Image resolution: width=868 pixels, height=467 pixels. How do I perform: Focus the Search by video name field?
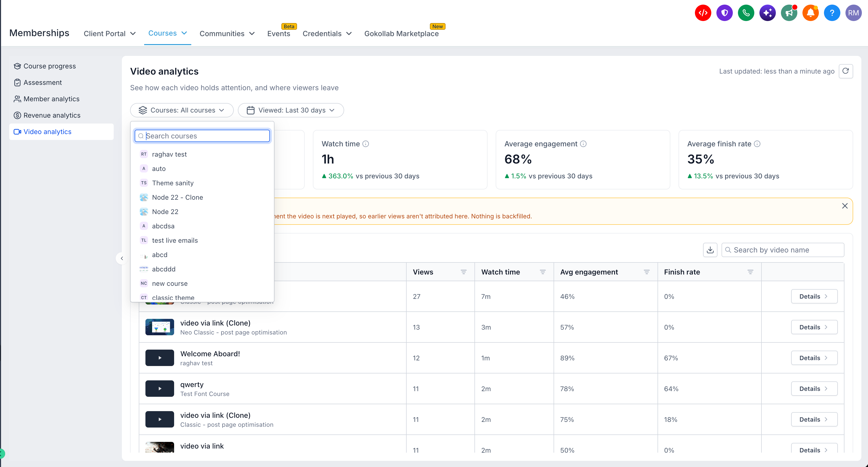pyautogui.click(x=783, y=250)
